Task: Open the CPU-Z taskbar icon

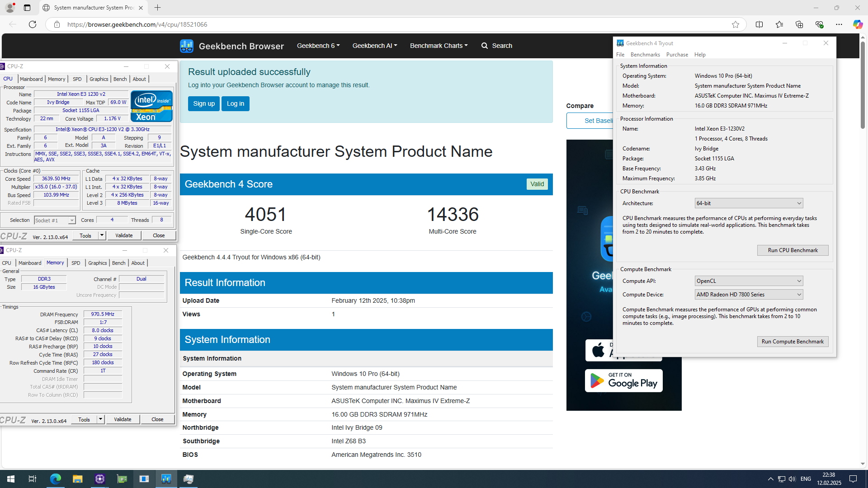Action: point(99,479)
